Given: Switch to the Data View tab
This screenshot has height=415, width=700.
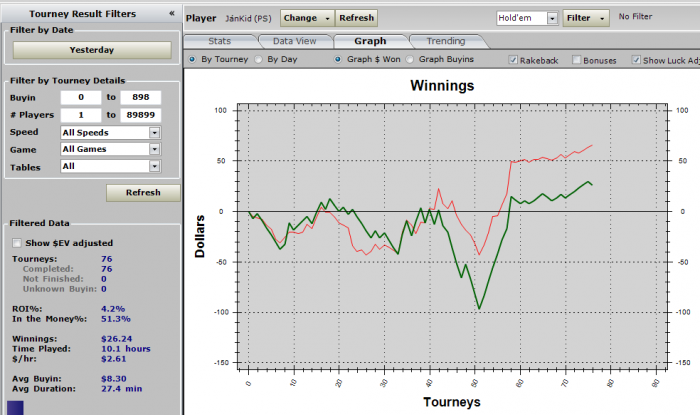Looking at the screenshot, I should [295, 41].
